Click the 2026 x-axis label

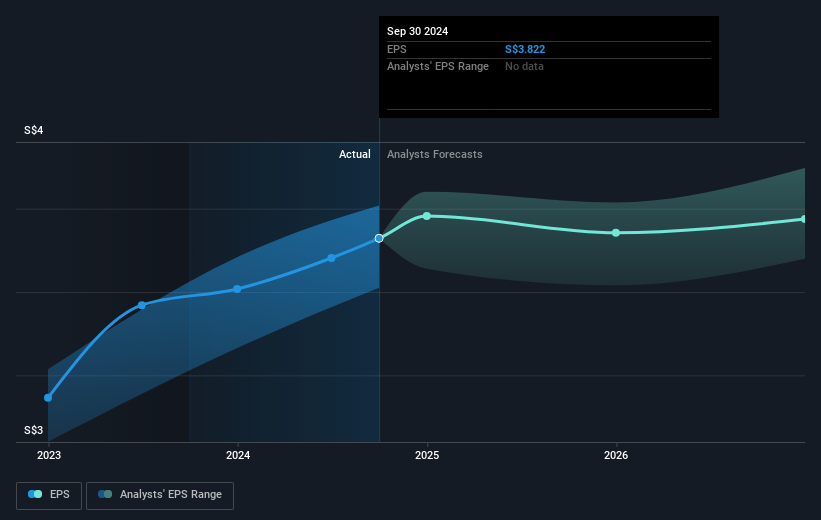click(616, 456)
